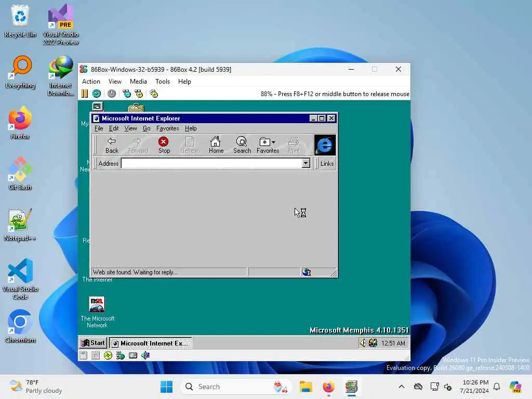Click the 86Box ACPI shutdown power icon
Screen dimensions: 532x399
coord(112,94)
